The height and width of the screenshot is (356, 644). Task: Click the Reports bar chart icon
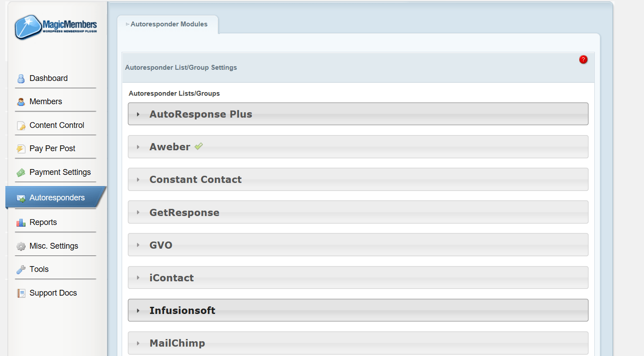[21, 223]
